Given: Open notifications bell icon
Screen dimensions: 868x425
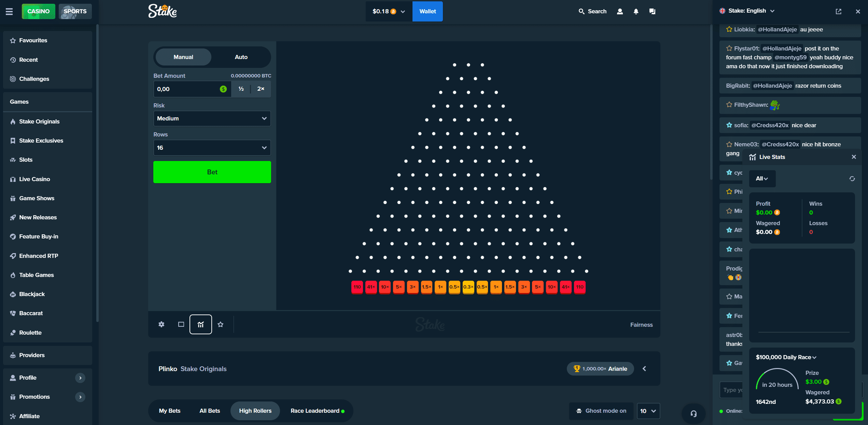Looking at the screenshot, I should [x=636, y=12].
